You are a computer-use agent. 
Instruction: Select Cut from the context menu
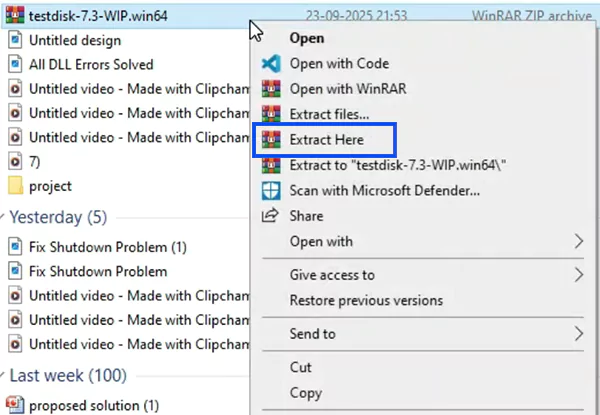pyautogui.click(x=300, y=368)
